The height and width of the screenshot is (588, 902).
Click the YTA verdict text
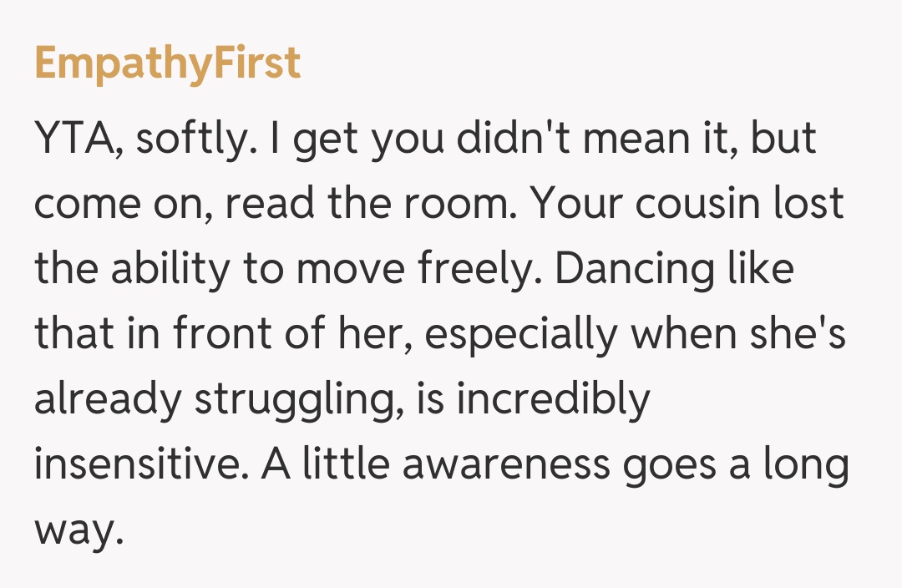point(74,139)
